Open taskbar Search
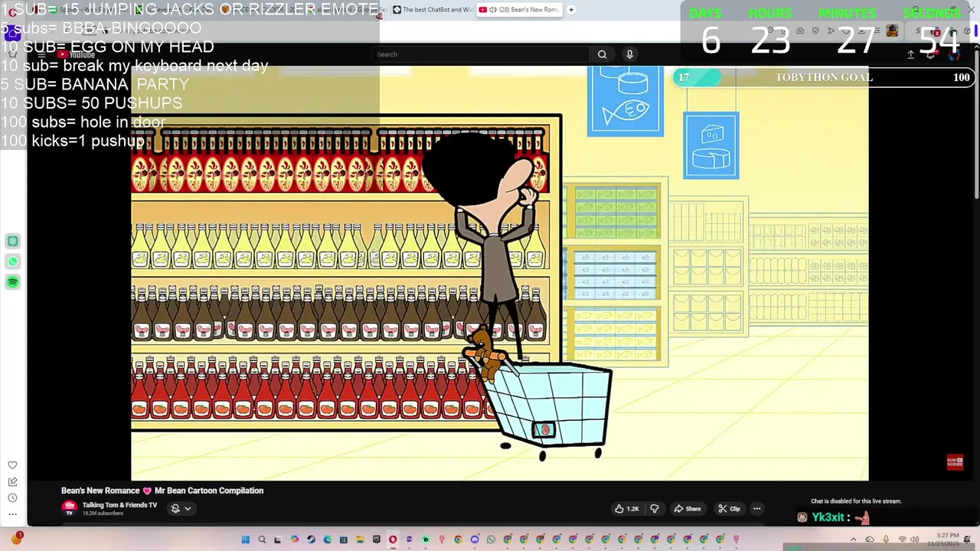The height and width of the screenshot is (551, 980). point(262,540)
